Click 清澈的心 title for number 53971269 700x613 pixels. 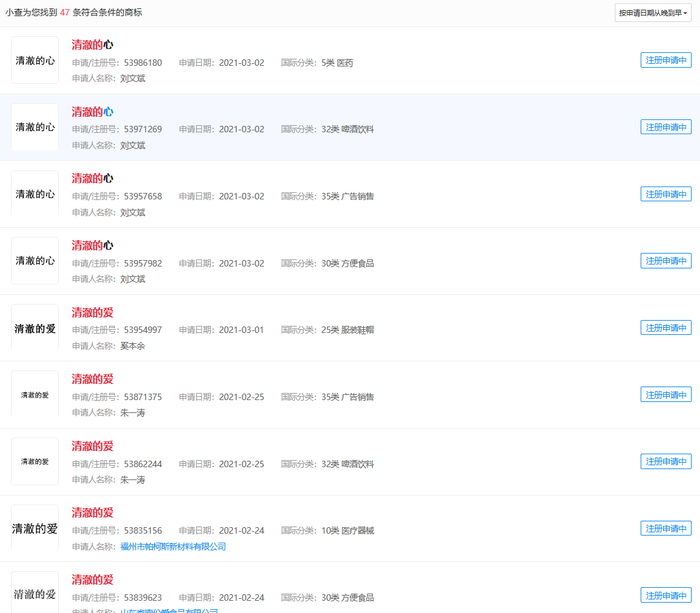point(92,112)
